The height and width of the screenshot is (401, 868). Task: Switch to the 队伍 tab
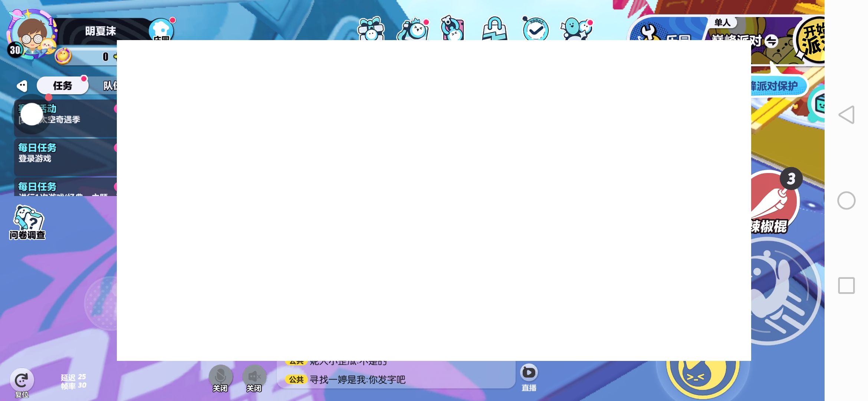click(x=109, y=86)
